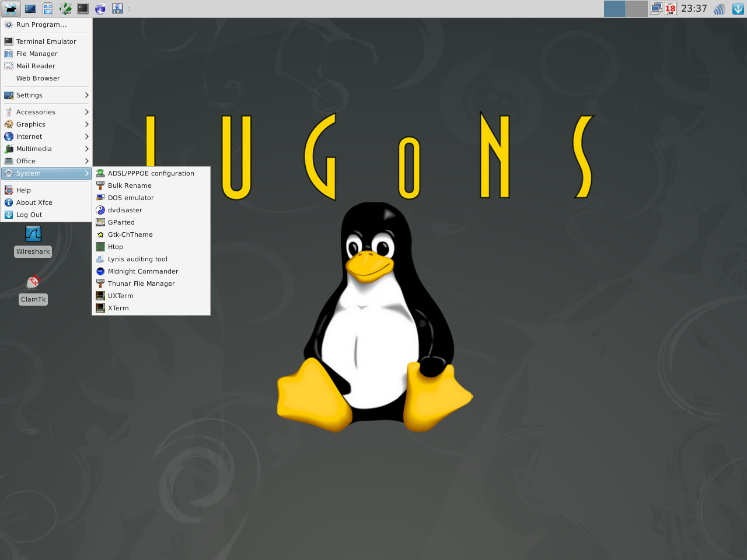Screen dimensions: 747x560
Task: Click the Wireshark desktop label
Action: [x=33, y=251]
